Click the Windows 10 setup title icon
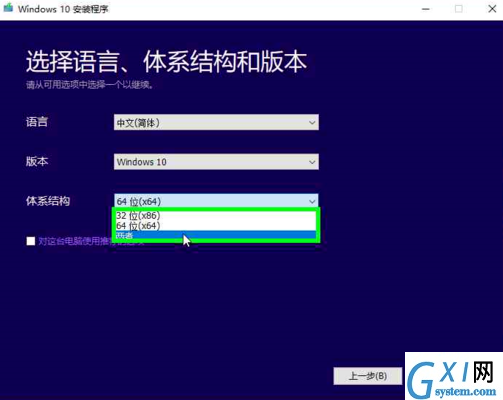 8,8
